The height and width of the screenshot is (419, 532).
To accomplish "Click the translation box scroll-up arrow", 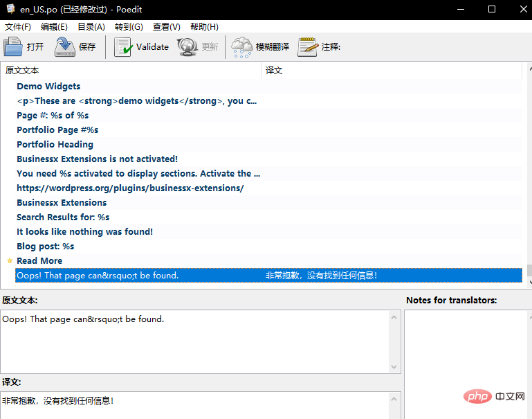I will click(x=394, y=399).
